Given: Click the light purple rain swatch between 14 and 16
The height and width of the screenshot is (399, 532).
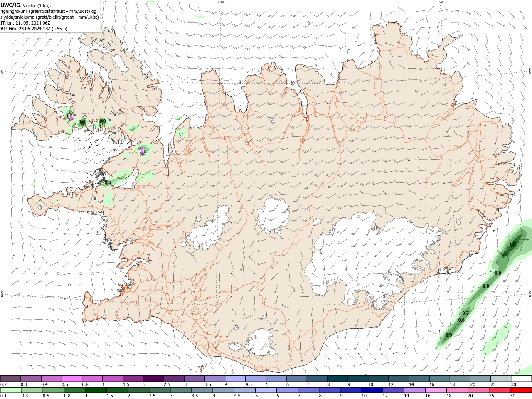Looking at the screenshot, I should point(414,390).
